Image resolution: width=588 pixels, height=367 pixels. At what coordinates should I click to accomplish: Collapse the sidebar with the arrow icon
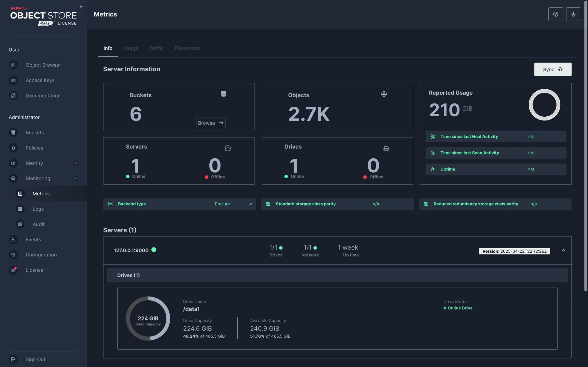81,6
